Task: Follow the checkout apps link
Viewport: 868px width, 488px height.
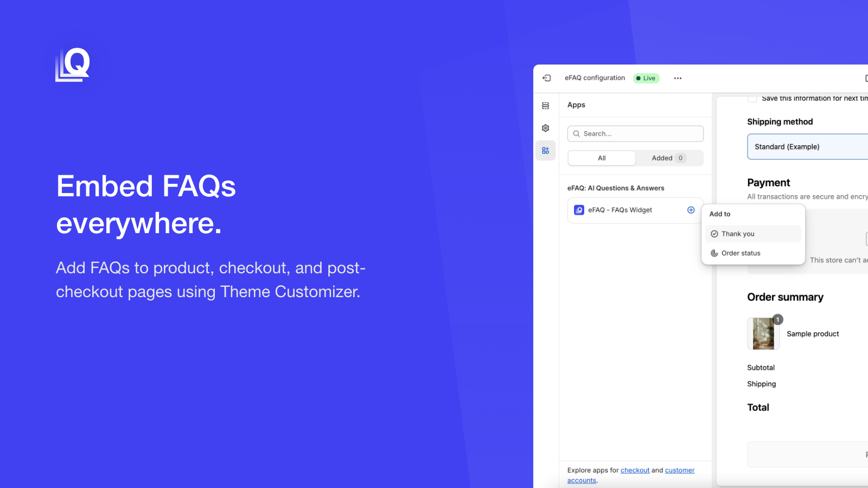Action: pyautogui.click(x=635, y=470)
